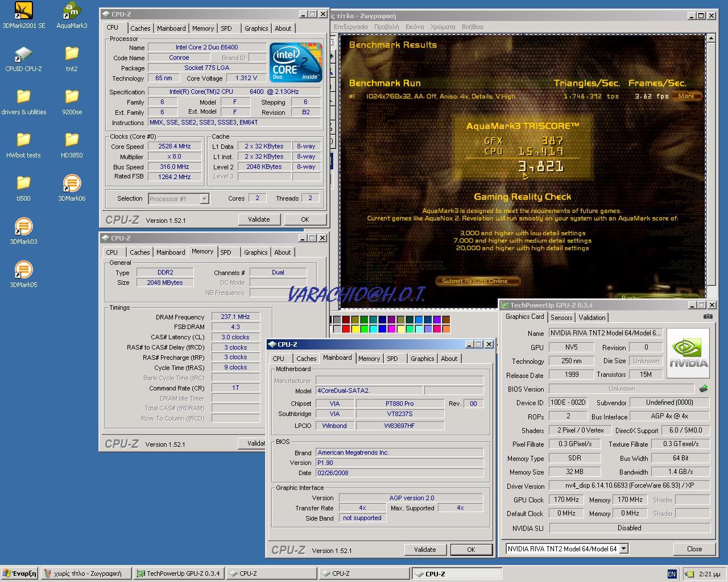Click the EN language indicator in tray
The width and height of the screenshot is (728, 582).
click(672, 574)
